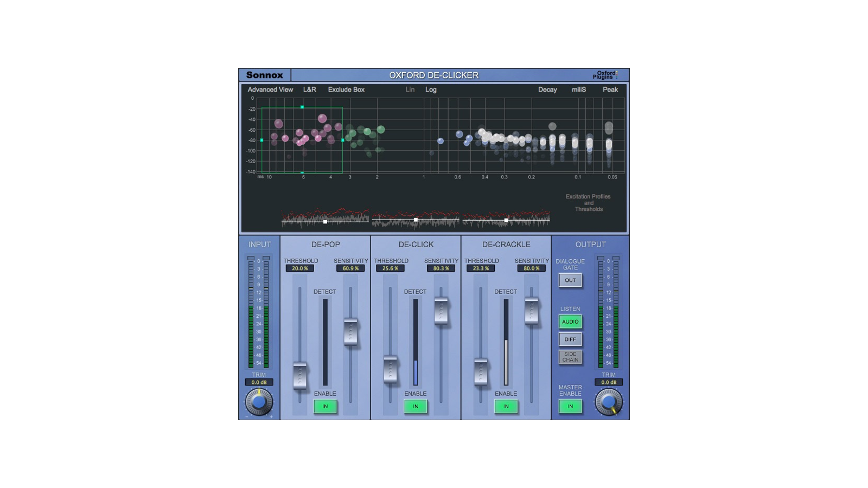Click the De-Crackle threshold fader handle
This screenshot has width=868, height=488.
point(481,371)
